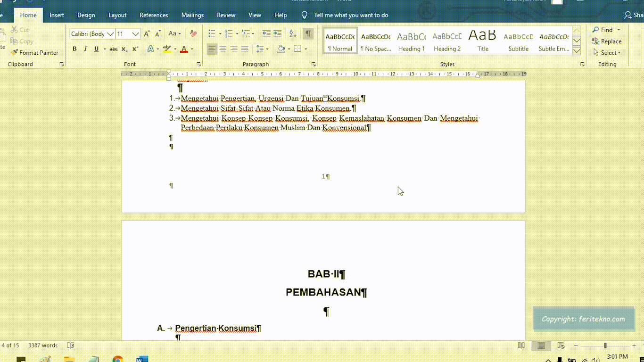Click the Format Painter tool
Viewport: 644px width, 362px height.
(x=34, y=53)
